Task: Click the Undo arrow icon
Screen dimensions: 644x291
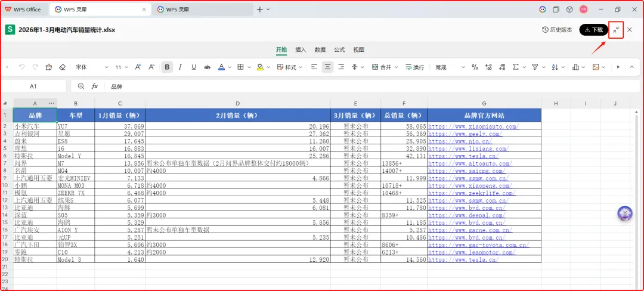Action: [x=22, y=67]
